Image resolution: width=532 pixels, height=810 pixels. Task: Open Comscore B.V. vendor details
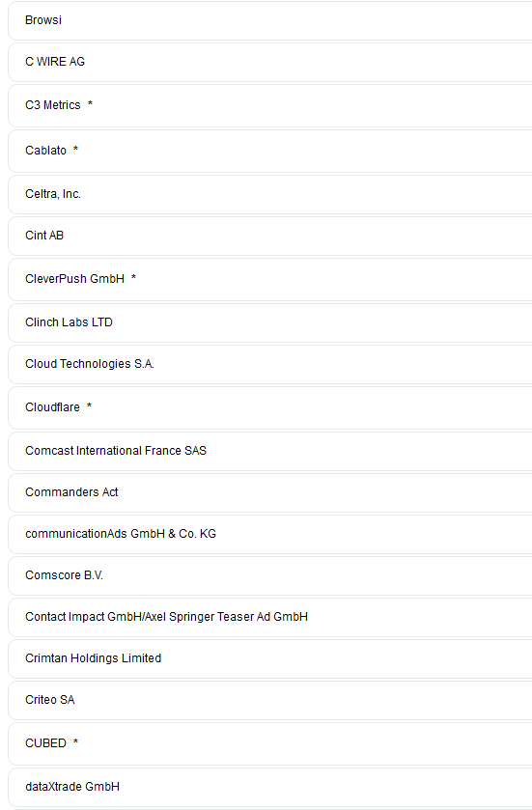click(270, 575)
